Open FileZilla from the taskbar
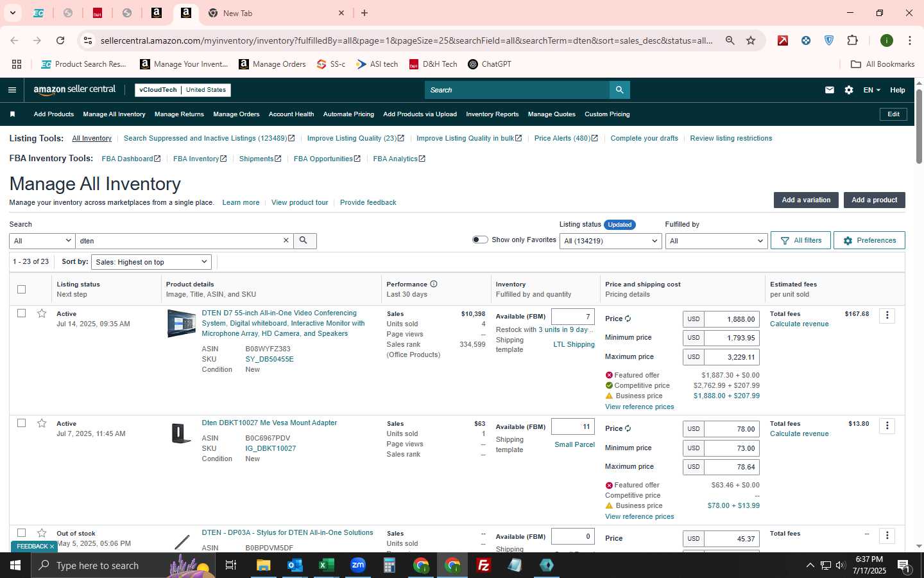Image resolution: width=924 pixels, height=578 pixels. click(x=484, y=565)
